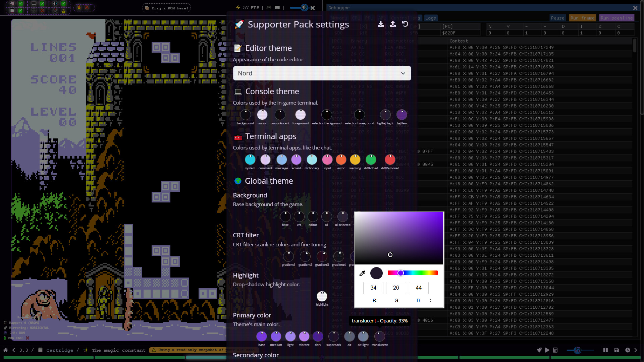Toggle the checkbox beside the monitor icon
This screenshot has height=362, width=644.
coord(42,4)
